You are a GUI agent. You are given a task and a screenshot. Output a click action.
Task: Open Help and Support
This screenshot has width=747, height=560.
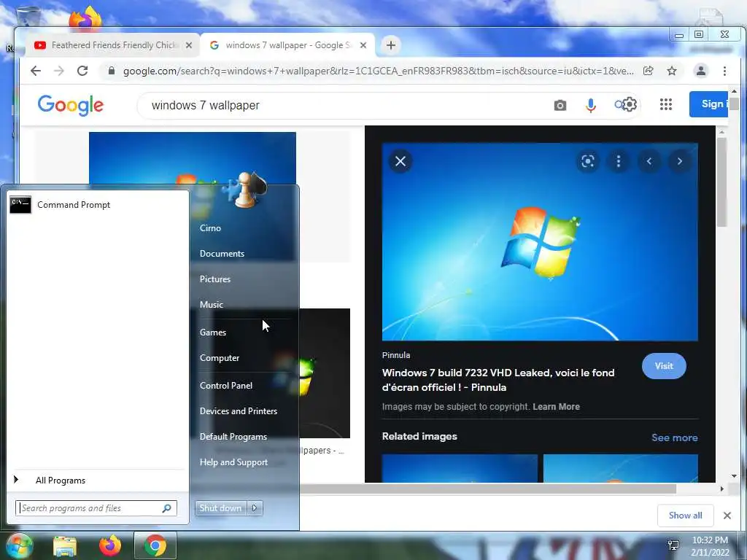(x=233, y=462)
